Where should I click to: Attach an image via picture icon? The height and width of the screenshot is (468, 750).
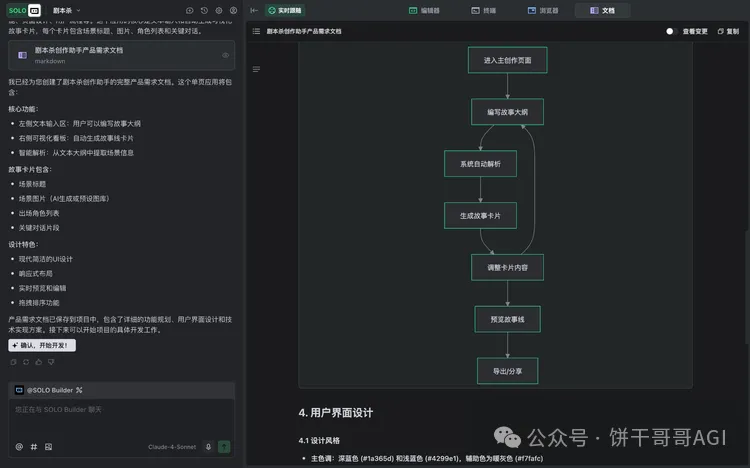(48, 446)
